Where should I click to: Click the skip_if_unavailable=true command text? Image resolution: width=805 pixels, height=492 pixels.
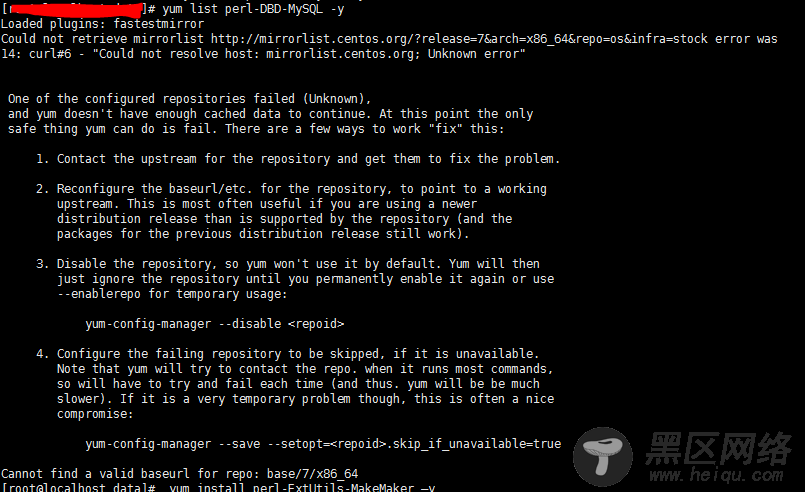tap(323, 444)
